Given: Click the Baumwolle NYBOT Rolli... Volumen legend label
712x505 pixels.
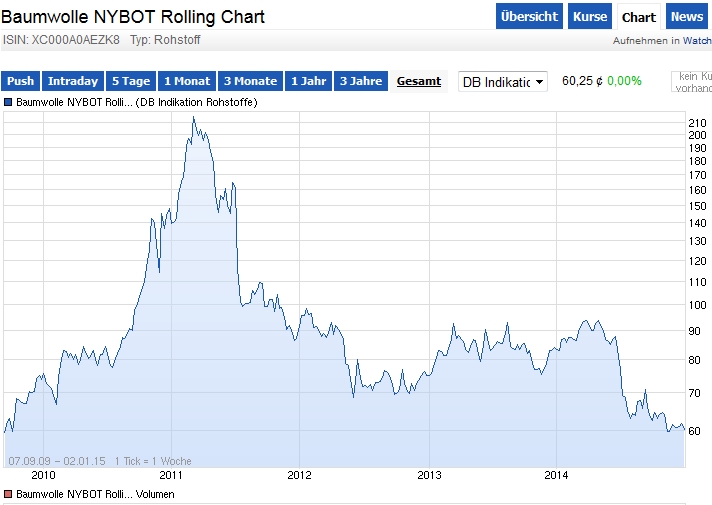Looking at the screenshot, I should (95, 494).
